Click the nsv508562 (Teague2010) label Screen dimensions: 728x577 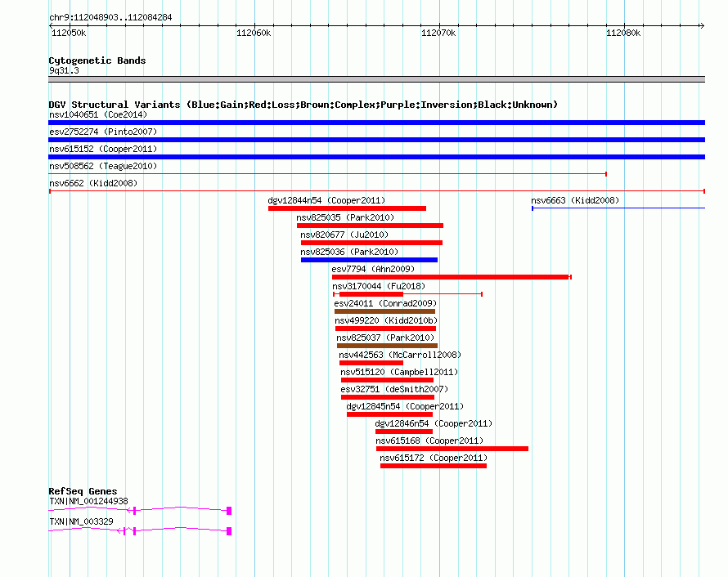[103, 166]
